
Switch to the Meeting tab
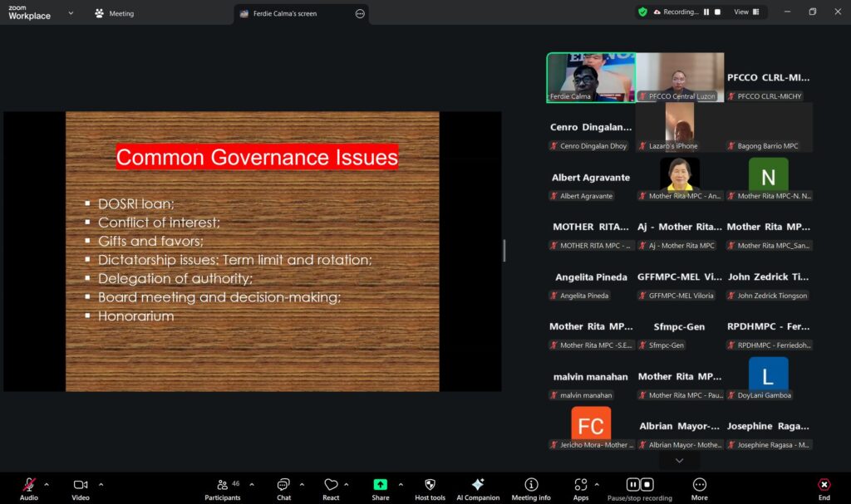(x=115, y=13)
